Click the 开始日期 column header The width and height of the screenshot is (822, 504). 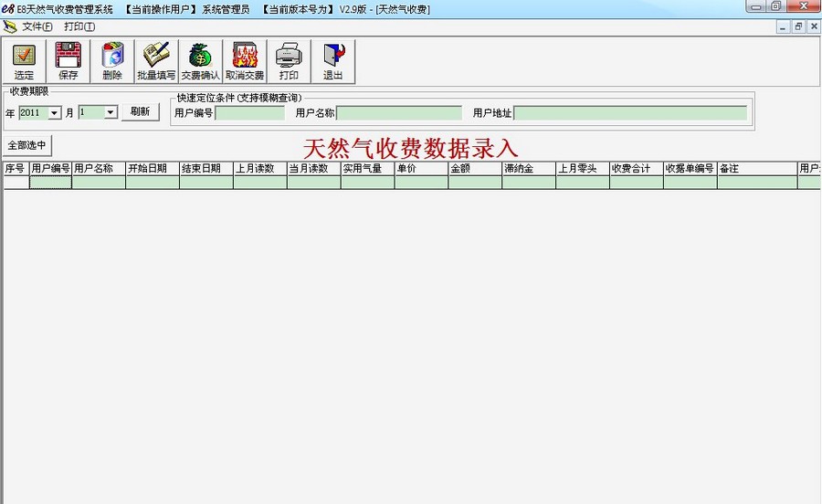pyautogui.click(x=153, y=169)
